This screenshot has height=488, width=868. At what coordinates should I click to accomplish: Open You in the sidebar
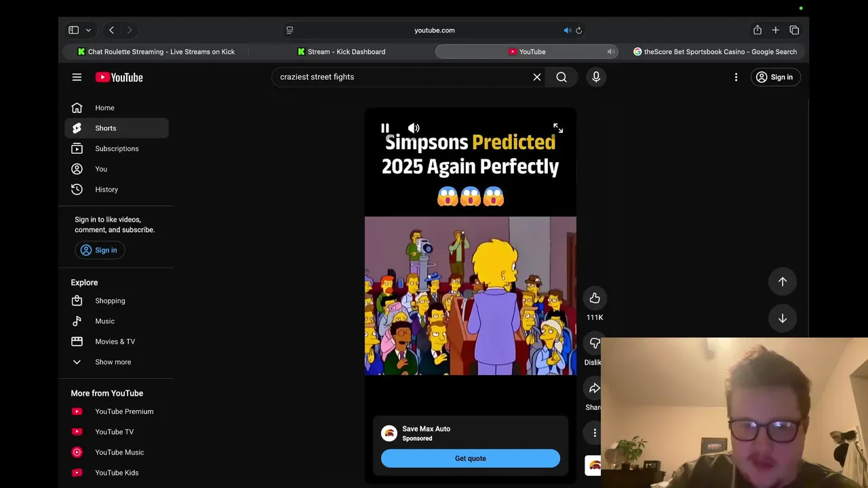click(x=117, y=169)
